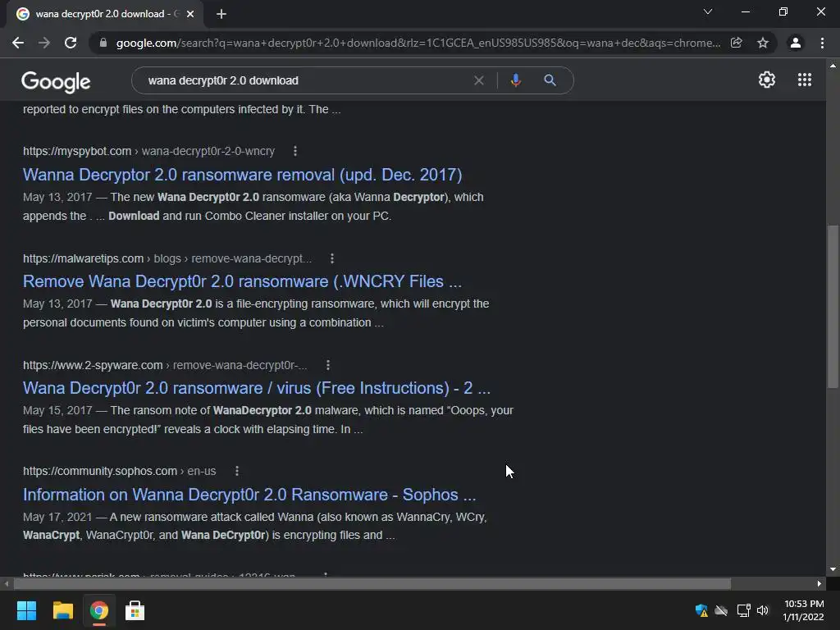Start voice search with microphone icon
This screenshot has height=630, width=840.
pos(516,80)
